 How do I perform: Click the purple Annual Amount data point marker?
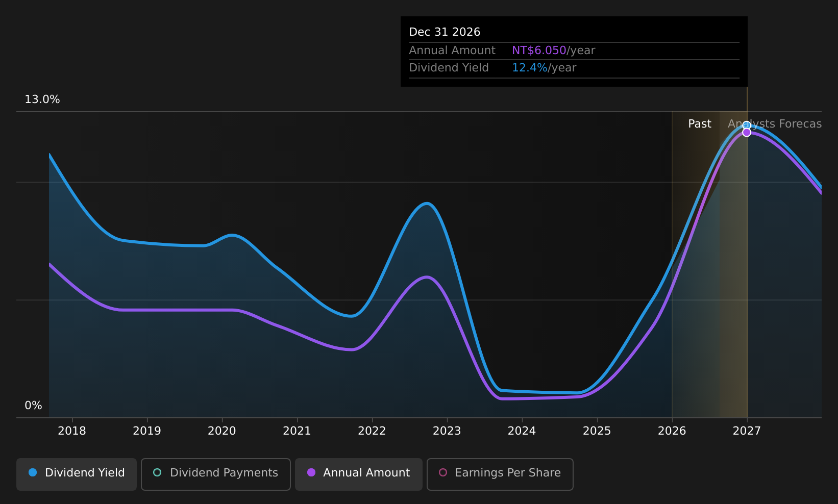click(x=747, y=133)
